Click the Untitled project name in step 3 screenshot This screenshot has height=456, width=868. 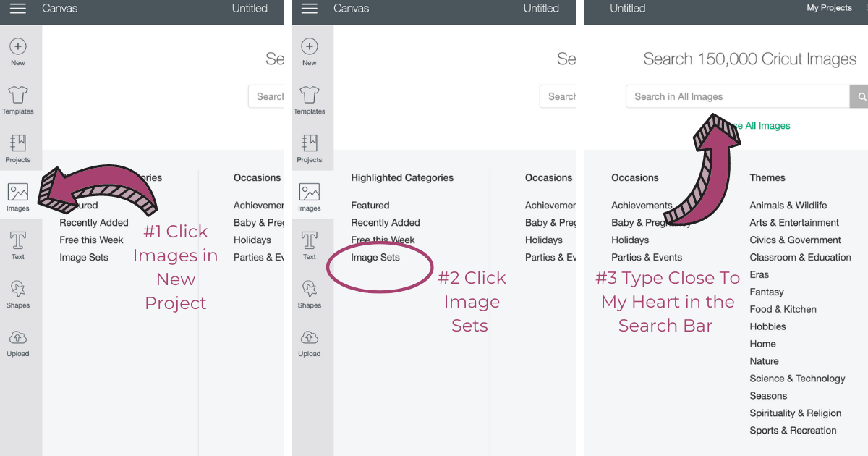pos(628,9)
